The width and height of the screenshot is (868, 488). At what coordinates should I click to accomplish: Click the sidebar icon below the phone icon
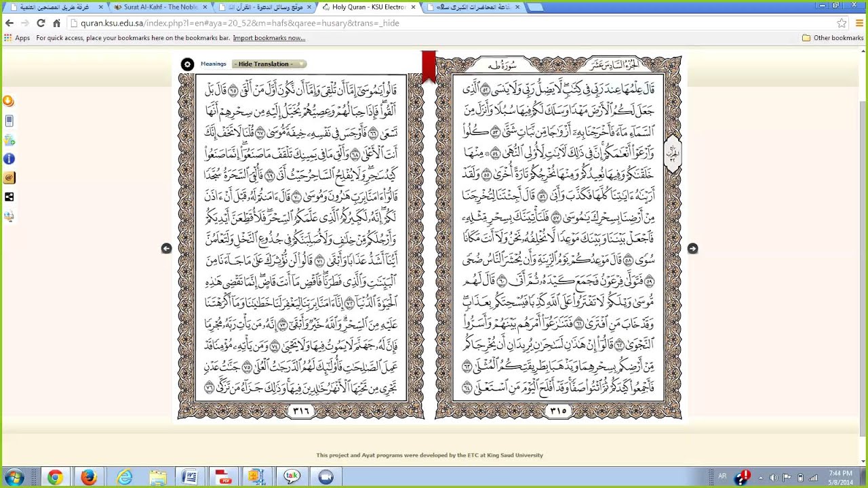9,140
